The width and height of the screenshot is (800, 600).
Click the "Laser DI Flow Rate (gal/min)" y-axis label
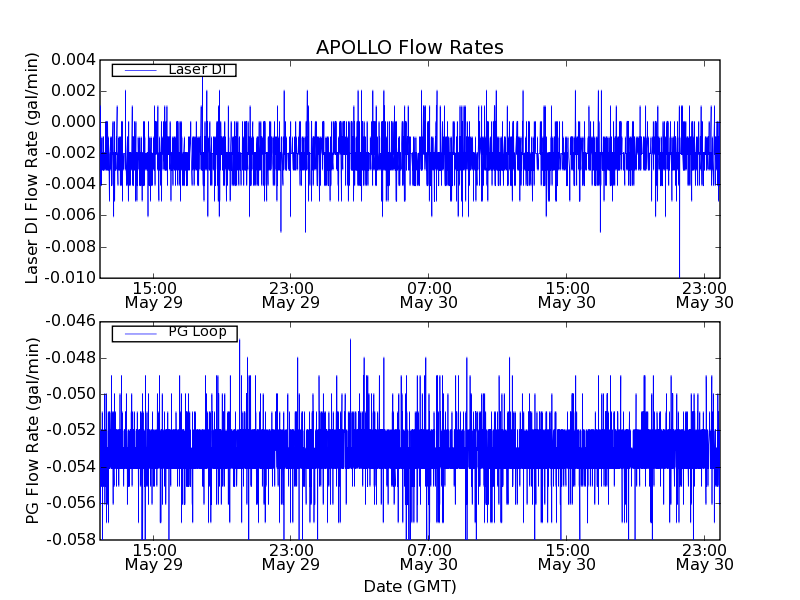(x=32, y=168)
